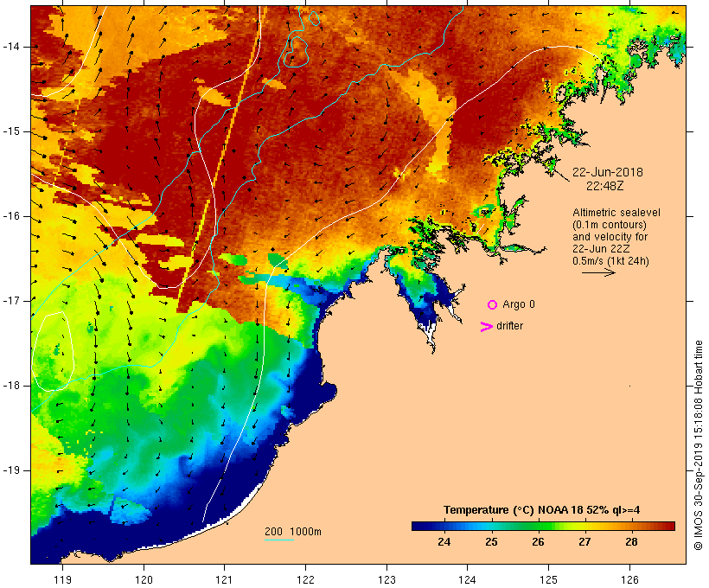
Task: Click the date text 22-Jun-2018
Action: tap(607, 172)
